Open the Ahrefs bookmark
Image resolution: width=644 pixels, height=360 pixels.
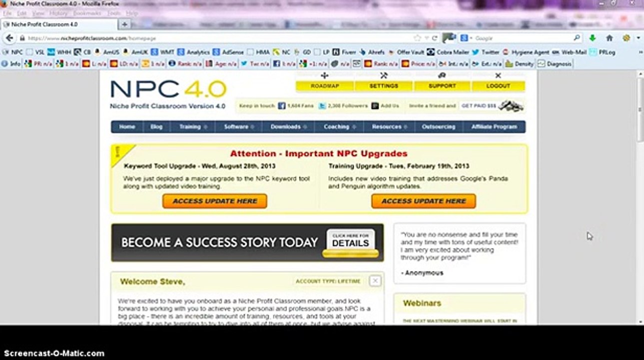click(x=372, y=52)
